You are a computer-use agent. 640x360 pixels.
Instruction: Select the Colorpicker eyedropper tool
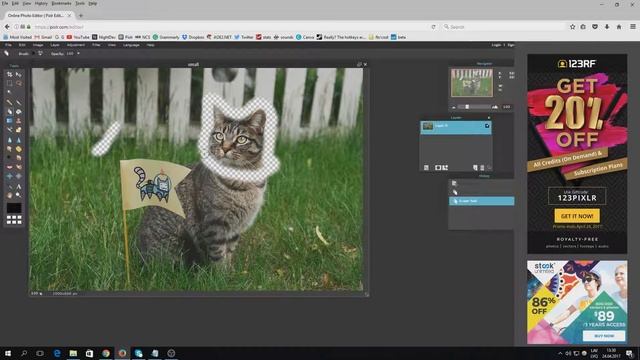[9, 187]
